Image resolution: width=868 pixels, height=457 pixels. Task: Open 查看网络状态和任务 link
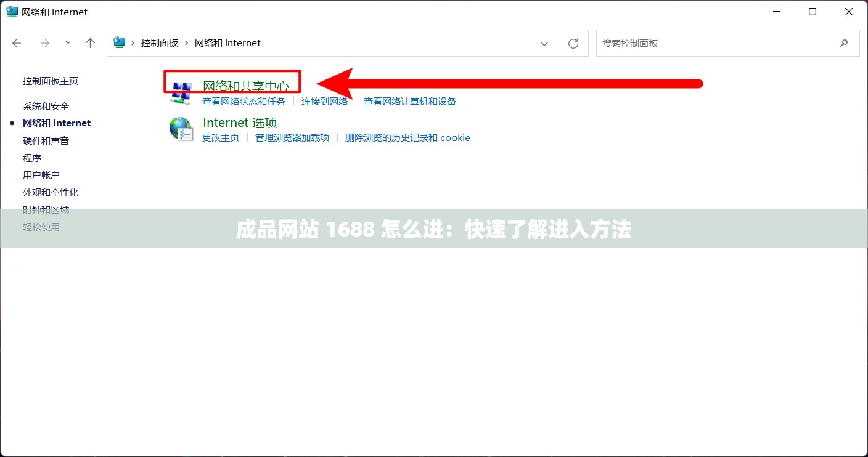(244, 102)
